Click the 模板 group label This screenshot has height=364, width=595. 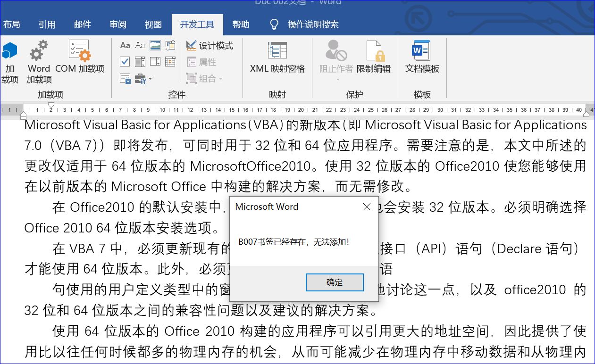tap(422, 95)
